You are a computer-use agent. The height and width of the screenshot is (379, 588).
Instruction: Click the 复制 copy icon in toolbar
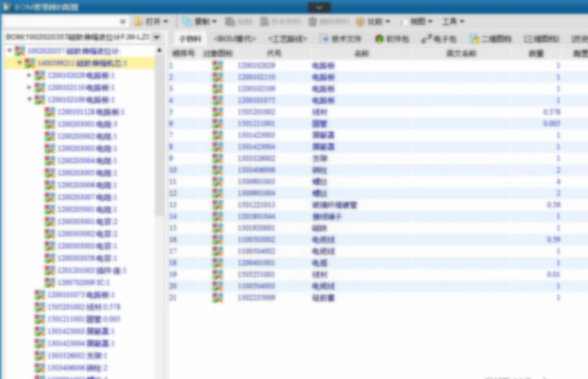click(187, 21)
